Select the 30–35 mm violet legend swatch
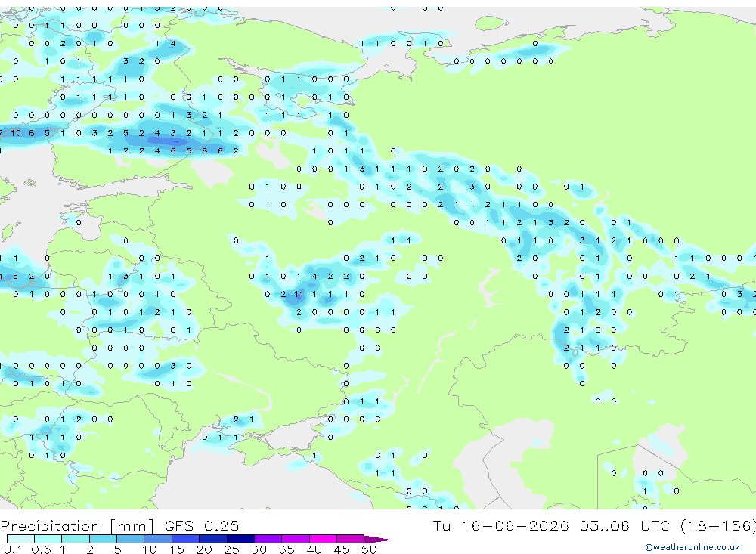This screenshot has height=554, width=756. coord(268,539)
